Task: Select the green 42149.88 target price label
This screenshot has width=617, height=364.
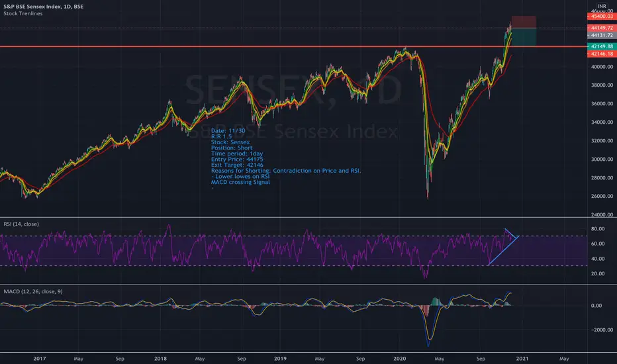Action: click(602, 46)
